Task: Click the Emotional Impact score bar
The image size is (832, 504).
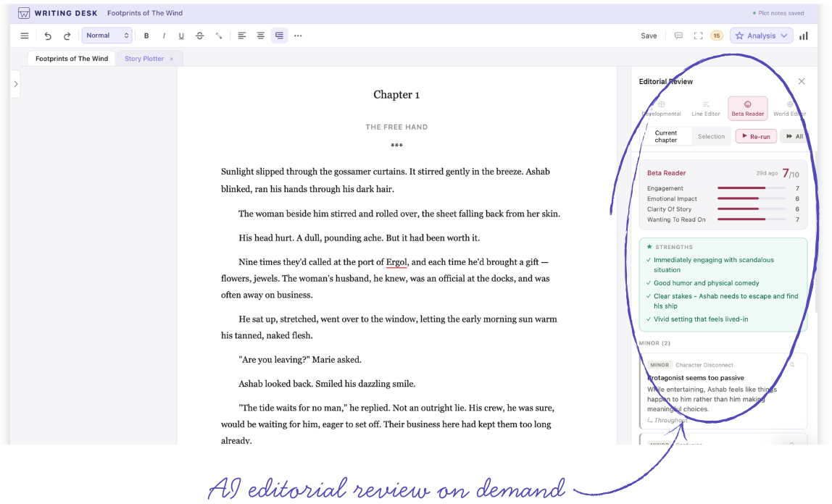Action: [x=752, y=198]
